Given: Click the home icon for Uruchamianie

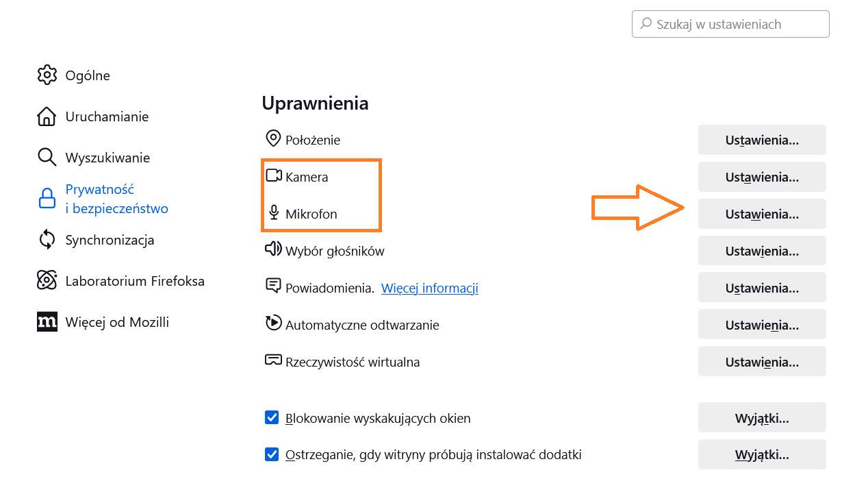Looking at the screenshot, I should (47, 116).
